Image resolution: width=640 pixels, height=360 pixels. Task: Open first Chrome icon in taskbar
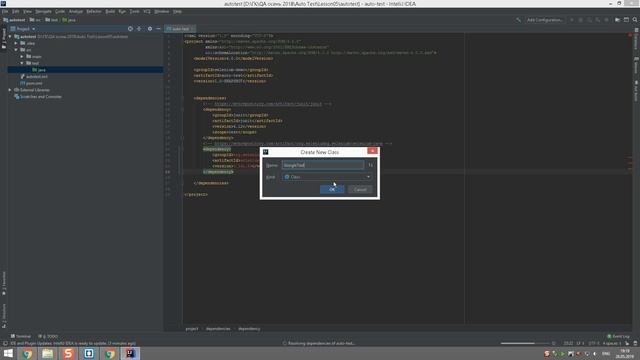[27, 353]
